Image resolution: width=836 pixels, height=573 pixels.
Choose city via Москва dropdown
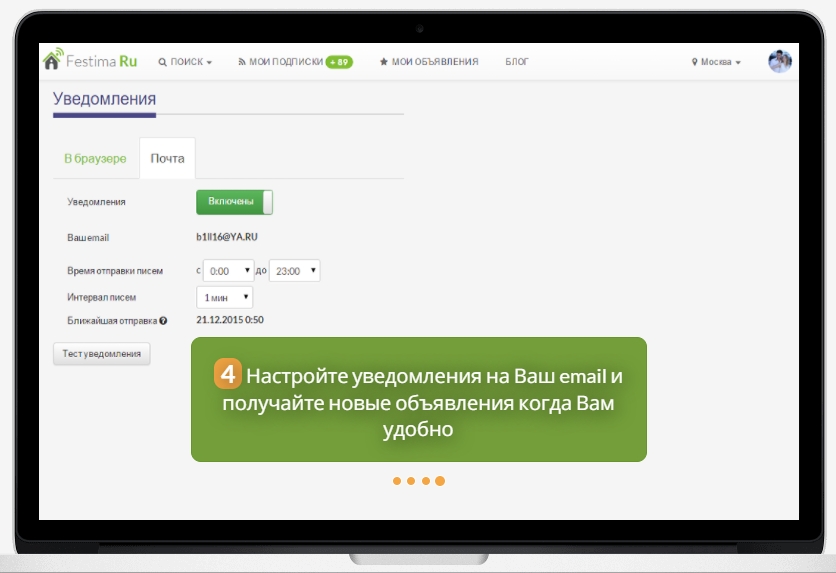pyautogui.click(x=716, y=62)
